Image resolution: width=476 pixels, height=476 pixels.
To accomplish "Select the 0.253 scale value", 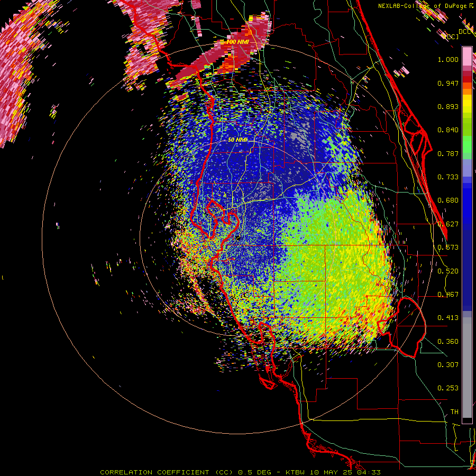I will coord(448,388).
